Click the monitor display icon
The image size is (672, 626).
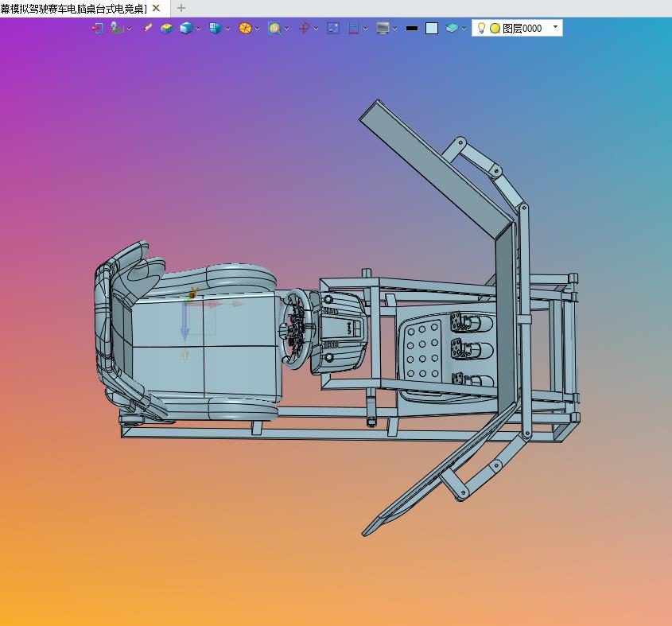point(383,29)
